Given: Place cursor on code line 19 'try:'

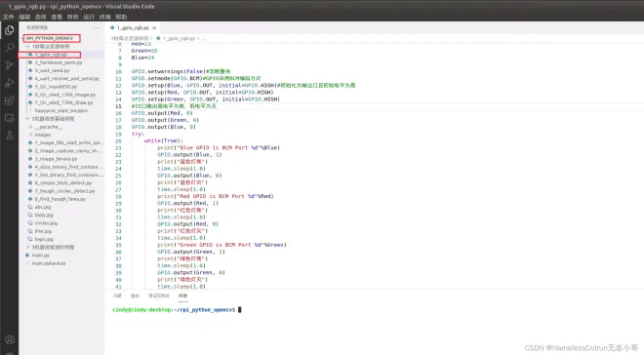Looking at the screenshot, I should pos(138,135).
